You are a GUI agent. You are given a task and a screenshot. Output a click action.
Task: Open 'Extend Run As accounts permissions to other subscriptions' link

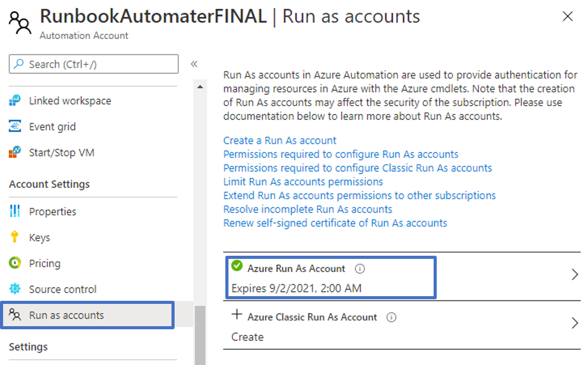(359, 195)
